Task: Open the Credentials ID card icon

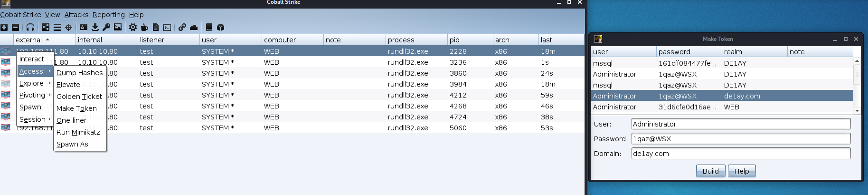Action: coord(84,28)
